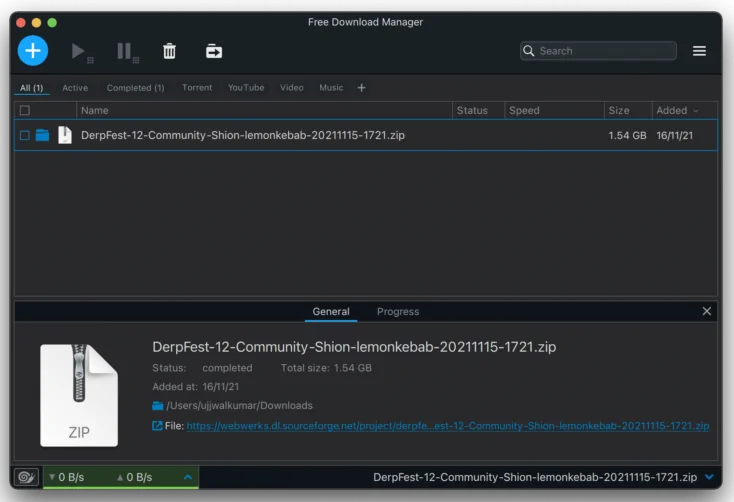The image size is (734, 502).
Task: Open the Torrent tab
Action: pyautogui.click(x=197, y=88)
